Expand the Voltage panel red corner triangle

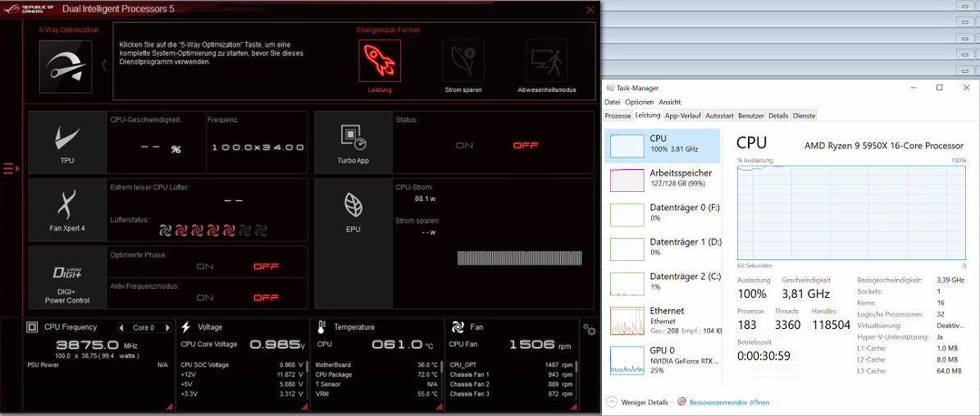click(x=304, y=407)
